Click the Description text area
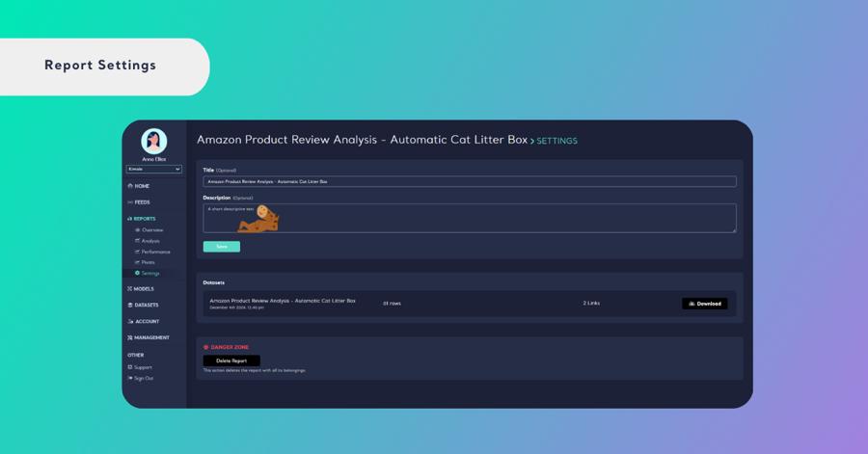Screen dimensions: 868x454 point(470,218)
